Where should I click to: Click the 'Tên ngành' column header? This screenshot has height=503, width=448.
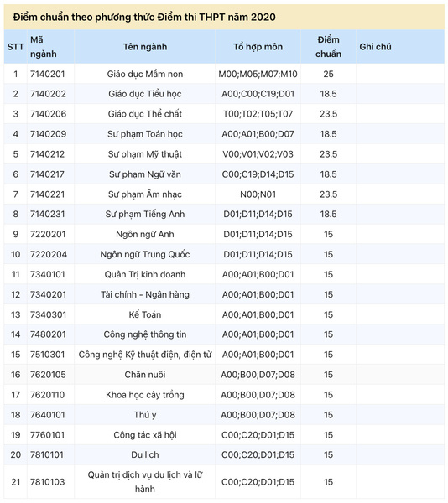coord(145,47)
